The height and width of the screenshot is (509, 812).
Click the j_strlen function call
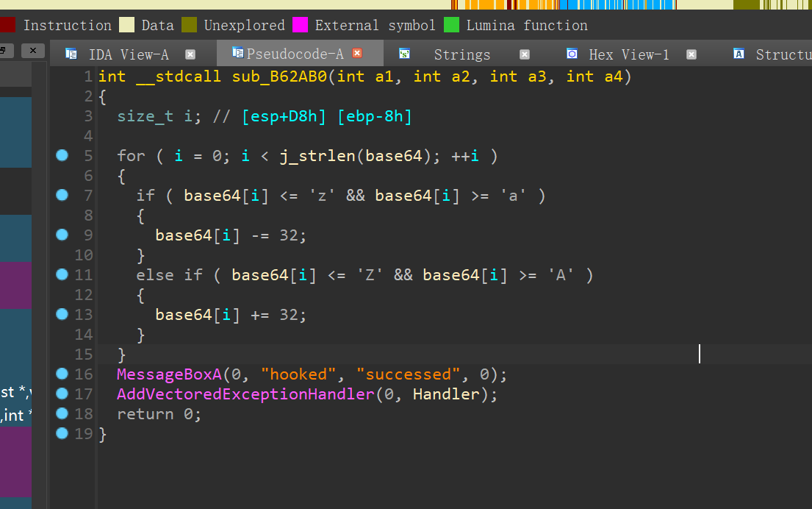coord(320,156)
